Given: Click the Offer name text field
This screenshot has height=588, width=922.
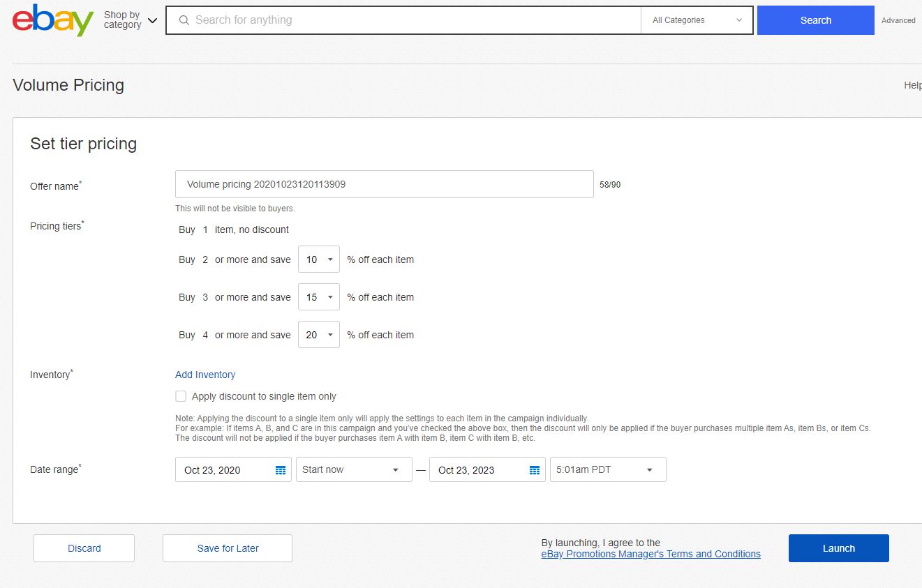Looking at the screenshot, I should pos(385,184).
